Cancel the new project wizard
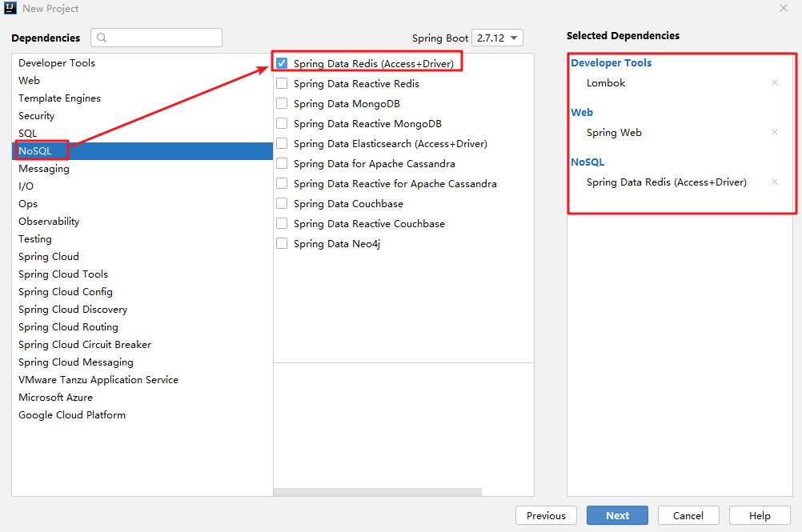 pos(688,516)
